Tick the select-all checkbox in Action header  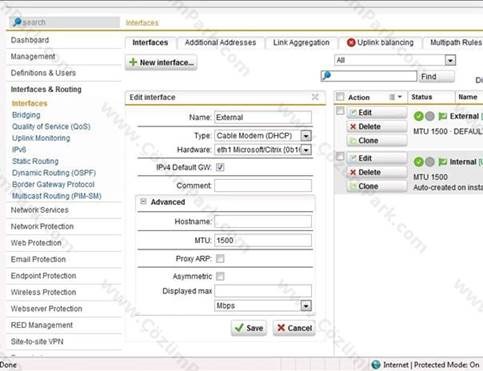point(340,97)
